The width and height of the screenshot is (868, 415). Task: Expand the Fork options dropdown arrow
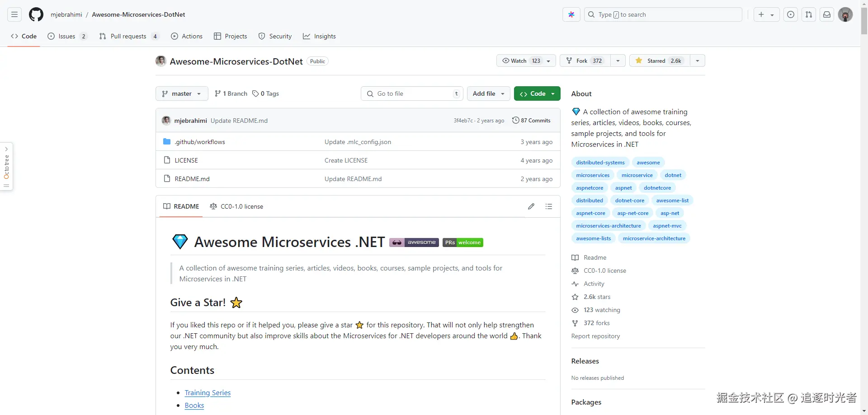(618, 61)
